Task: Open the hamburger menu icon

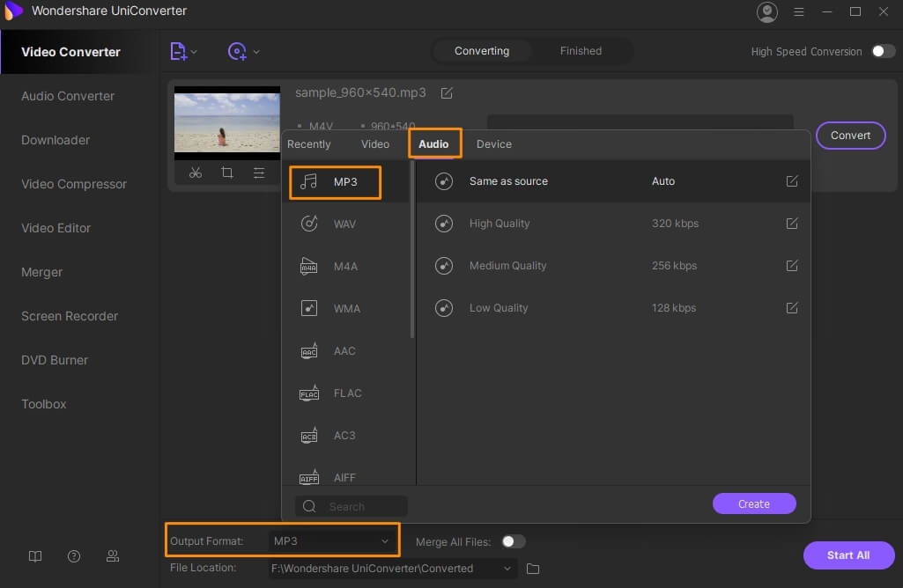Action: click(798, 11)
